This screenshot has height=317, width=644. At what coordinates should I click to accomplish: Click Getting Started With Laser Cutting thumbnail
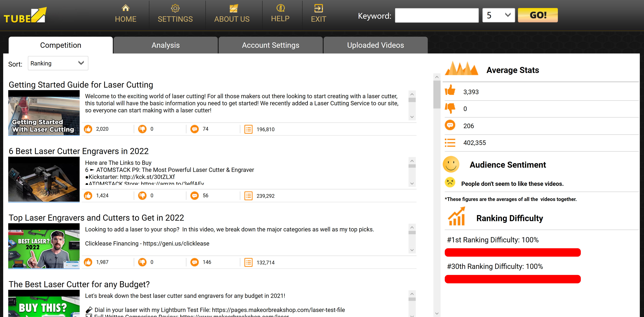click(44, 113)
